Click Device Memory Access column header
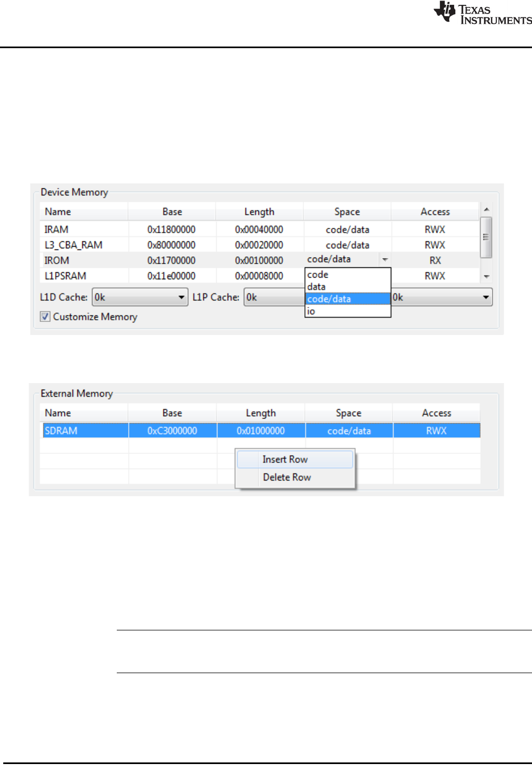Viewport: 532px width, 770px height. click(435, 212)
